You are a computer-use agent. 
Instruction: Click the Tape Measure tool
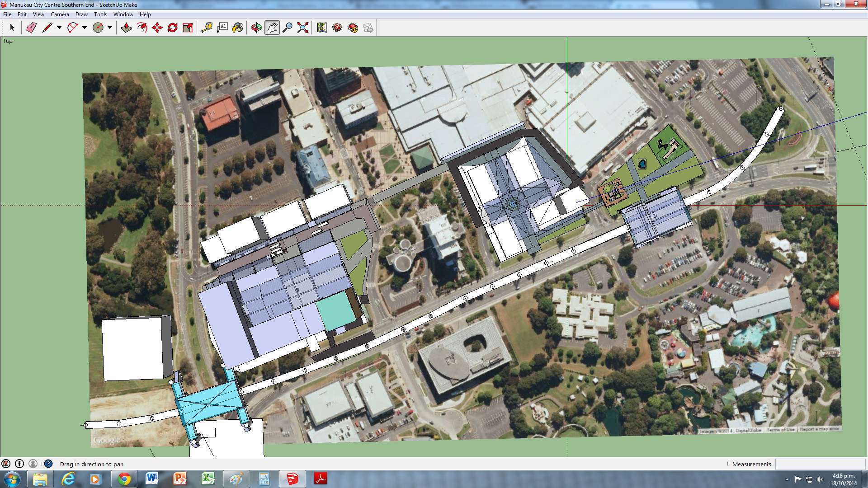click(x=207, y=28)
